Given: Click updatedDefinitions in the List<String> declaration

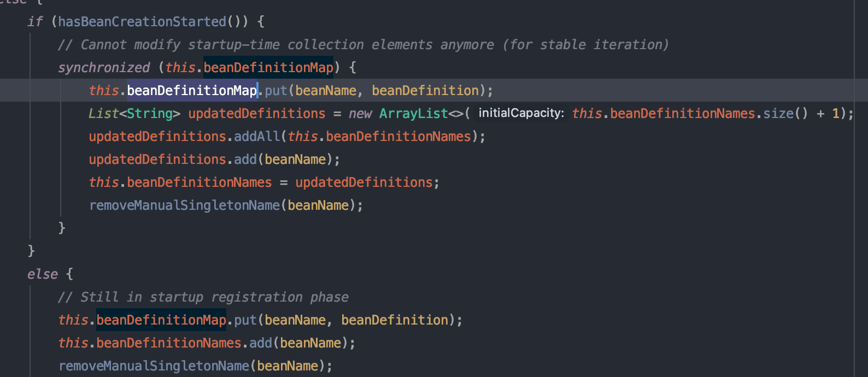Looking at the screenshot, I should tap(257, 114).
